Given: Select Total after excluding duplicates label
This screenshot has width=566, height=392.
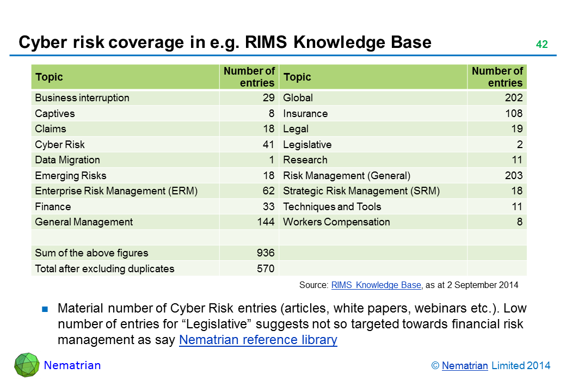Looking at the screenshot, I should (104, 268).
